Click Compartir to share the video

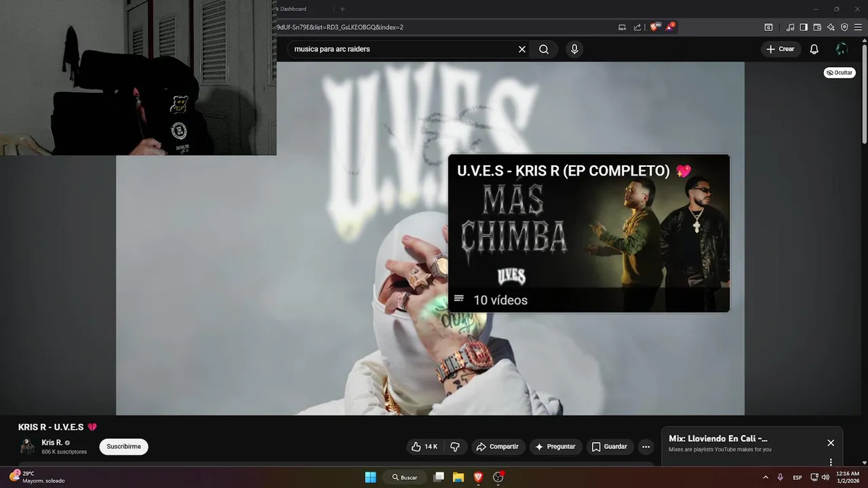coord(498,447)
